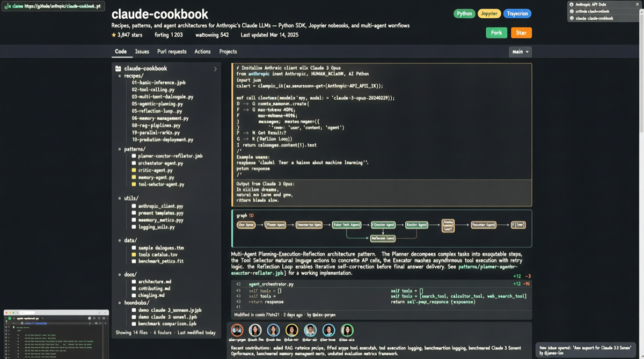Click the file icon of architecture.md

[x=134, y=282]
